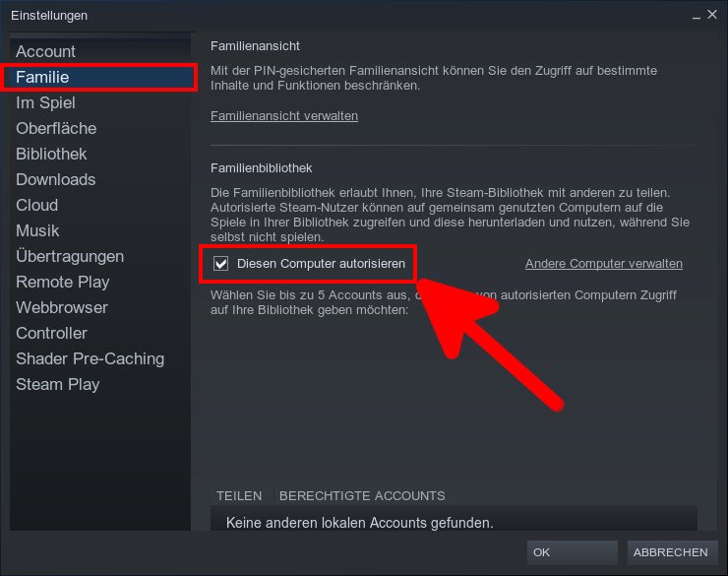Go to Oberfläche settings
The image size is (728, 576).
(x=56, y=128)
